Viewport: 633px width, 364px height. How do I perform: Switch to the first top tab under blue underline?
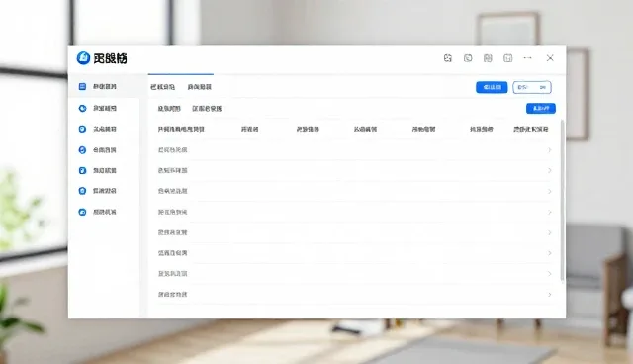click(x=162, y=87)
